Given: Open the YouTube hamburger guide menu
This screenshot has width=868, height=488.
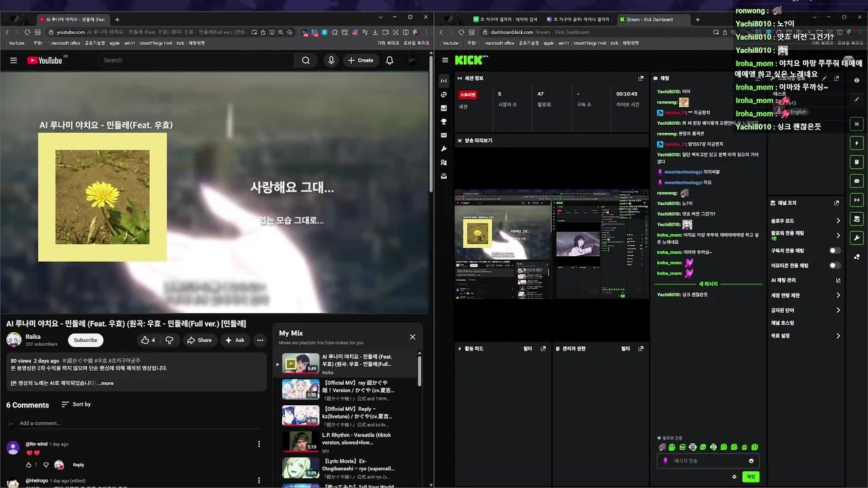Looking at the screenshot, I should pyautogui.click(x=14, y=60).
